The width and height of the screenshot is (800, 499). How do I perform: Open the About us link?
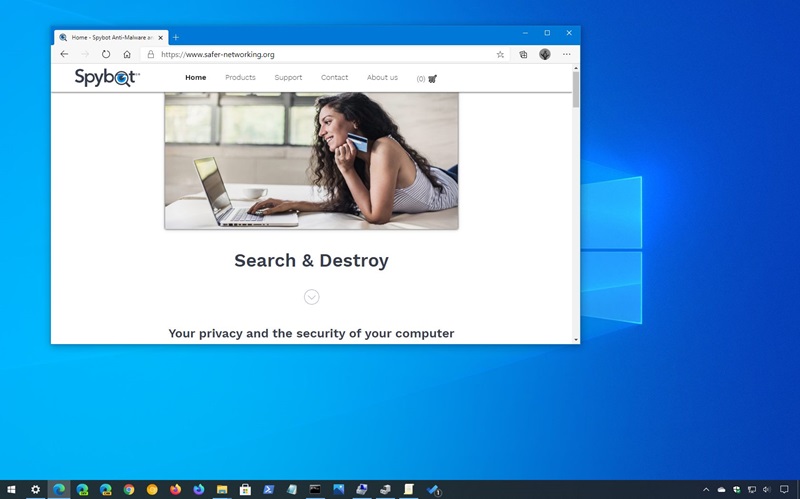click(x=382, y=77)
